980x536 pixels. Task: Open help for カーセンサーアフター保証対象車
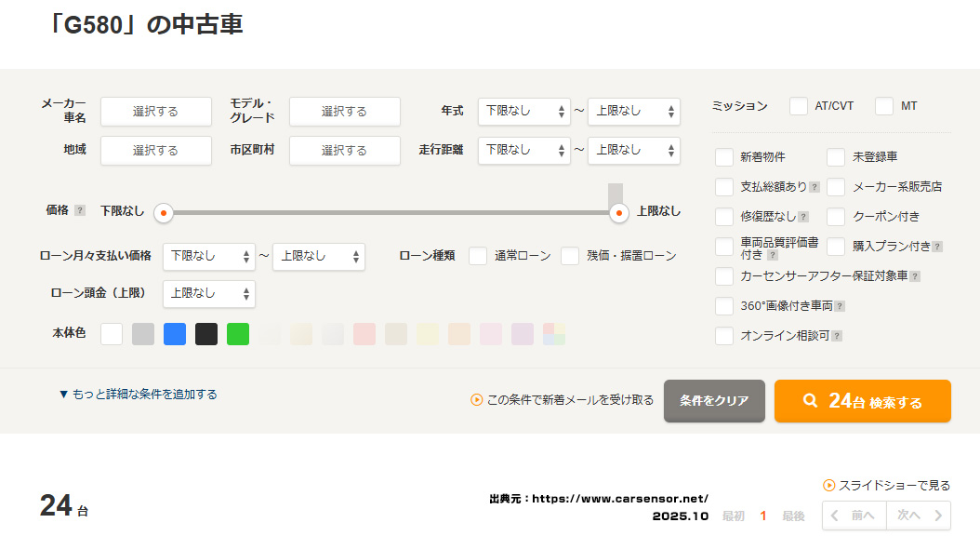pyautogui.click(x=915, y=276)
